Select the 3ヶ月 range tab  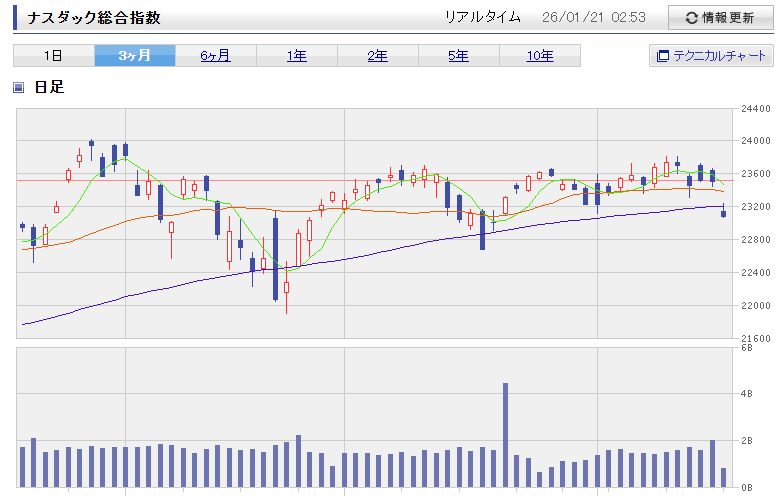click(x=134, y=56)
